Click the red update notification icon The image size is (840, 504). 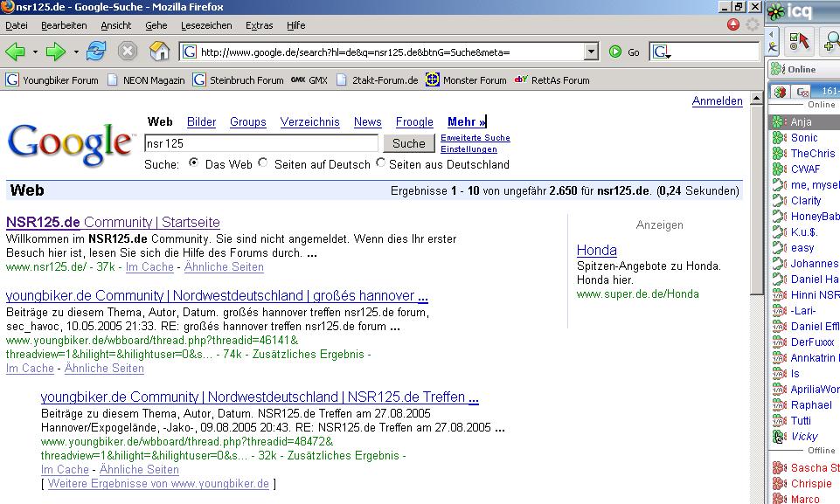(733, 24)
